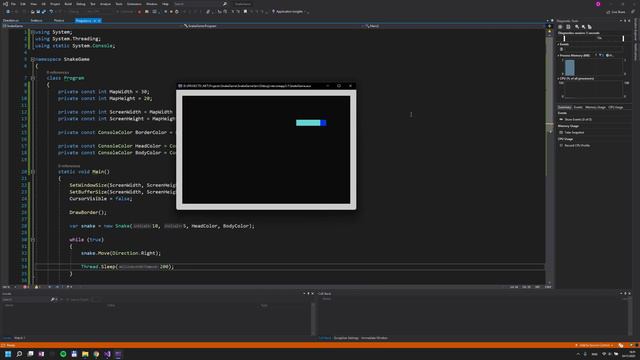640x360 pixels.
Task: Click the Windows Start button
Action: tap(8, 354)
